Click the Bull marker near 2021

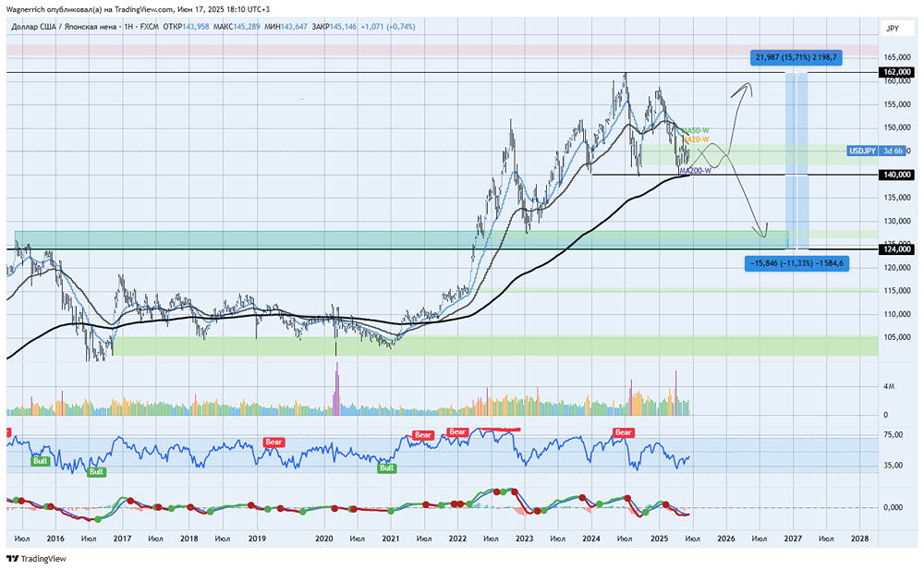(386, 468)
